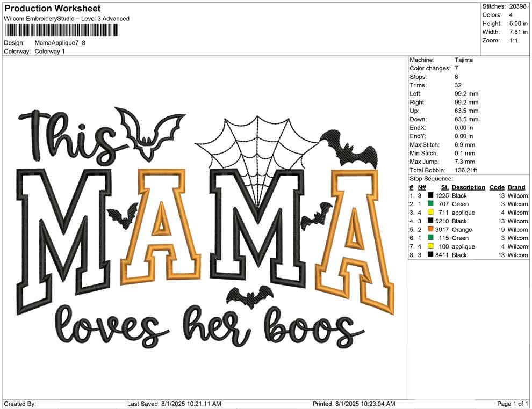Image resolution: width=532 pixels, height=409 pixels.
Task: Click the St. column header
Action: click(445, 187)
